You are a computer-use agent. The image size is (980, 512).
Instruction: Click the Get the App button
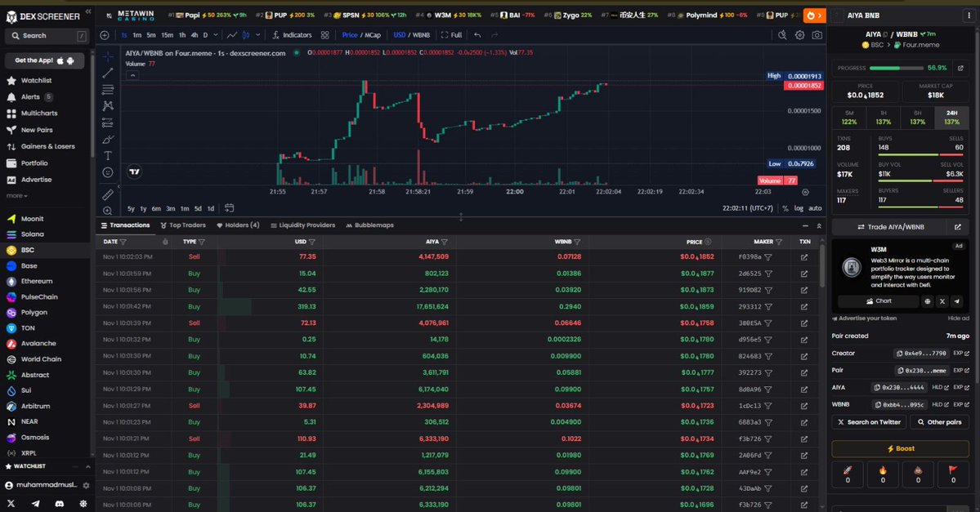(44, 60)
